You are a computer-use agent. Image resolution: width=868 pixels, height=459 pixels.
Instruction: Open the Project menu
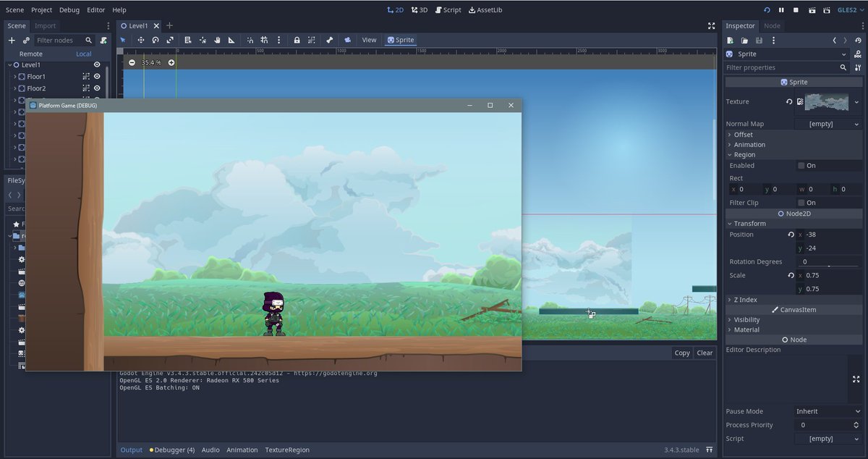coord(41,9)
